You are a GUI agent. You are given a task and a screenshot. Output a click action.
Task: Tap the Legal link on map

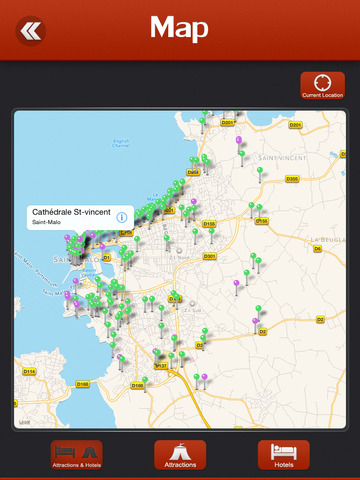(24, 422)
